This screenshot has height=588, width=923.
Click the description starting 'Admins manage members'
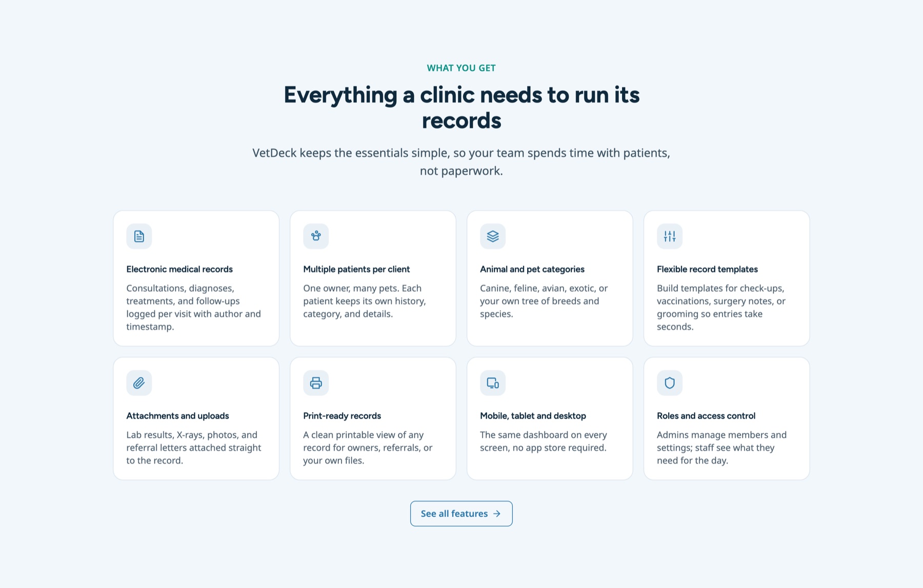722,448
